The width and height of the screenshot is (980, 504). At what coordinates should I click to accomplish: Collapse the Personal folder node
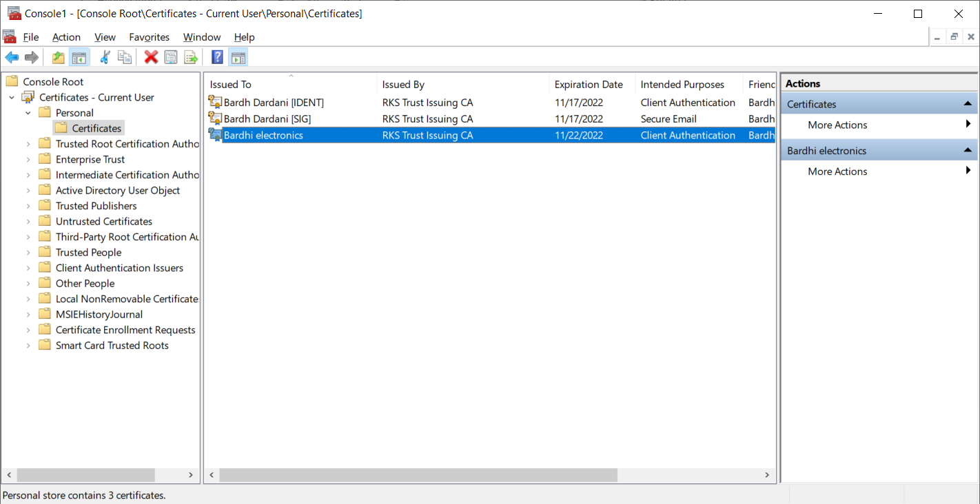pyautogui.click(x=28, y=113)
